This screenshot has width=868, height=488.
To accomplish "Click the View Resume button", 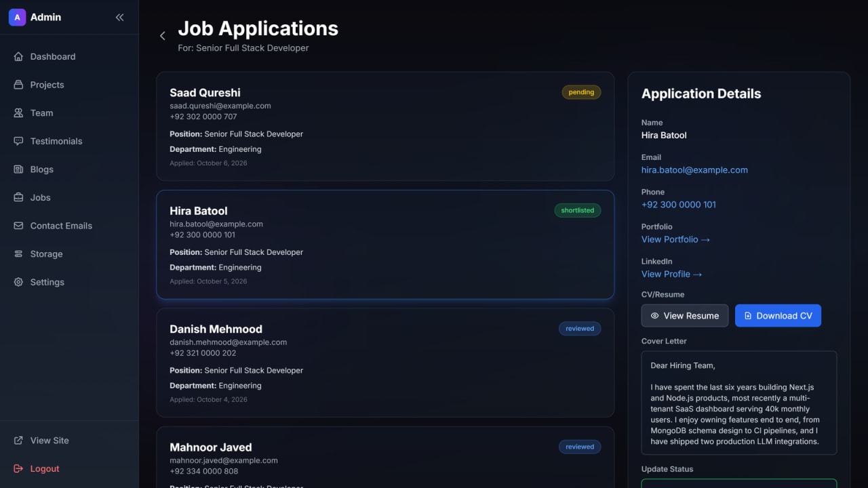I will click(685, 316).
